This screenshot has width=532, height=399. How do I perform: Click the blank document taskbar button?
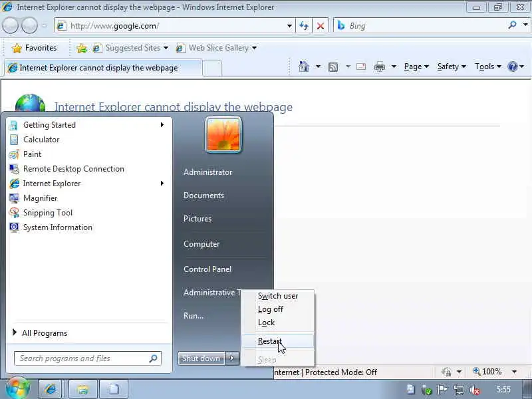114,389
